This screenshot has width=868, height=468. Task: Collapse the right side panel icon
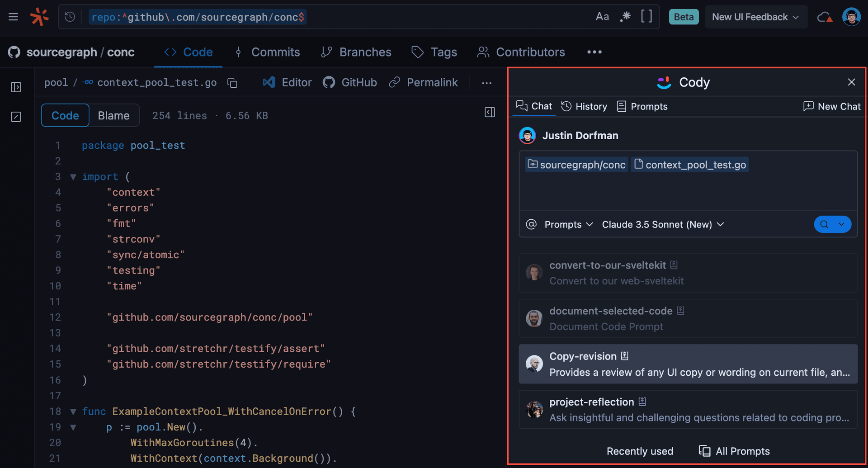[490, 112]
